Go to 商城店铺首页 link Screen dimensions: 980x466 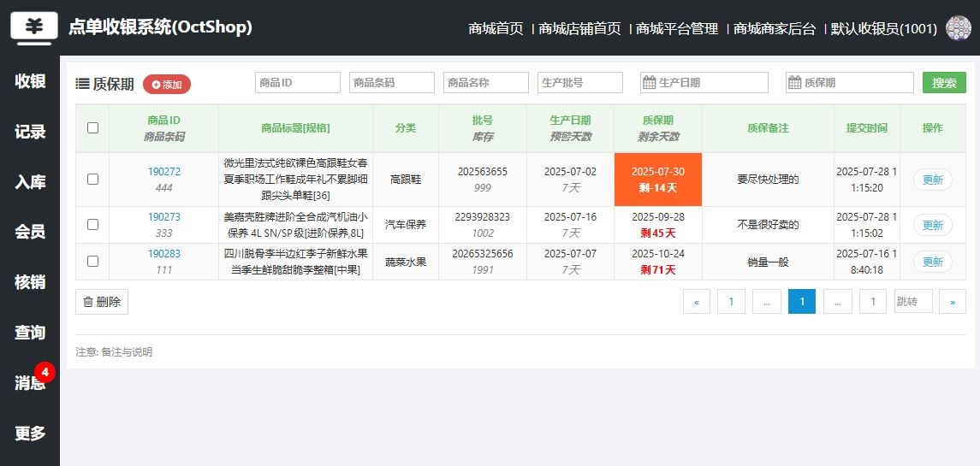coord(579,29)
